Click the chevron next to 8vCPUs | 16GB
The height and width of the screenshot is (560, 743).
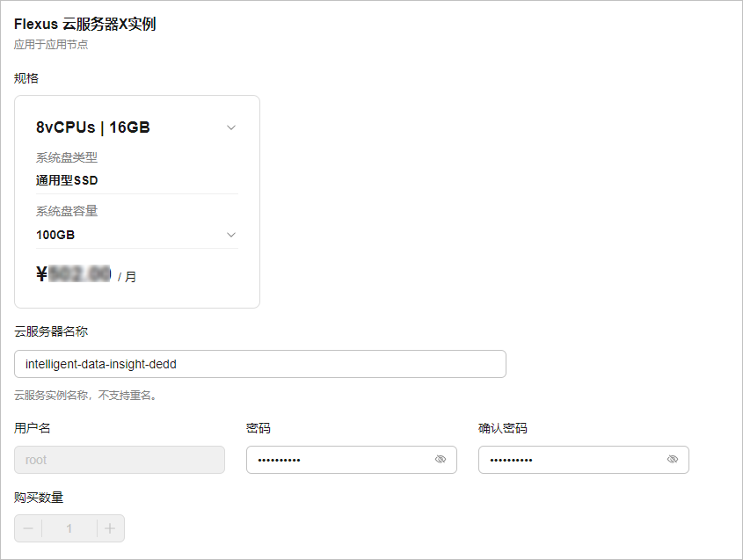click(x=230, y=127)
